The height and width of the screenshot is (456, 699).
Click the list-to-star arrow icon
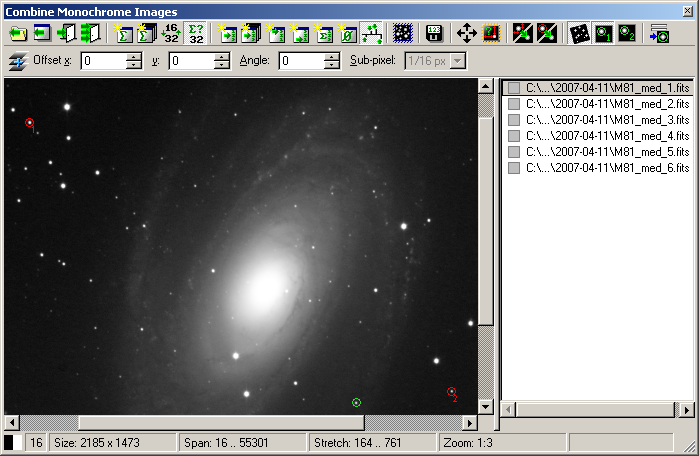coord(659,33)
